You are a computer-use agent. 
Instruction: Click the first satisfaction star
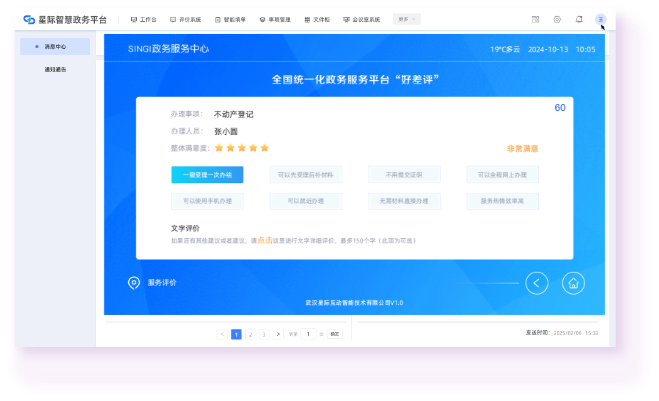[x=218, y=148]
